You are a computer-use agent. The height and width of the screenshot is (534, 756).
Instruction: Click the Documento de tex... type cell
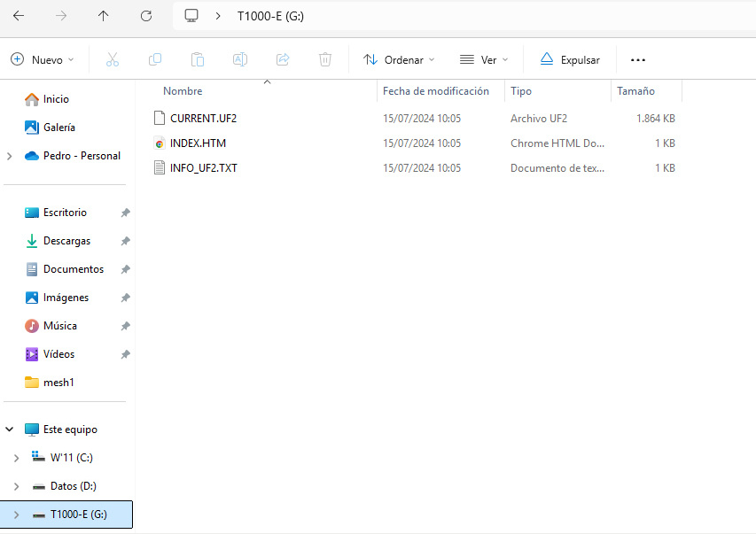coord(557,168)
